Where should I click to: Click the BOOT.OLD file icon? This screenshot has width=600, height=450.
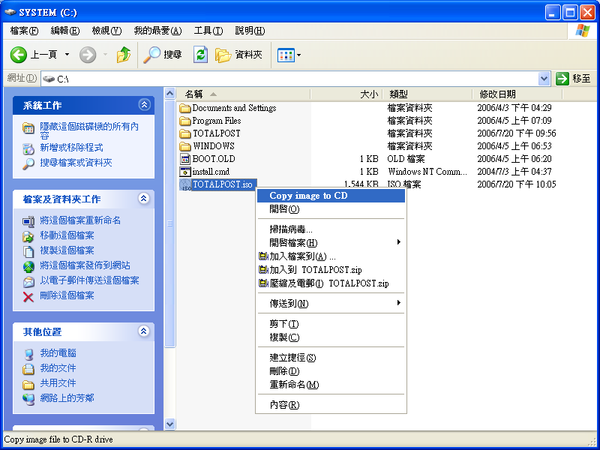coord(185,159)
